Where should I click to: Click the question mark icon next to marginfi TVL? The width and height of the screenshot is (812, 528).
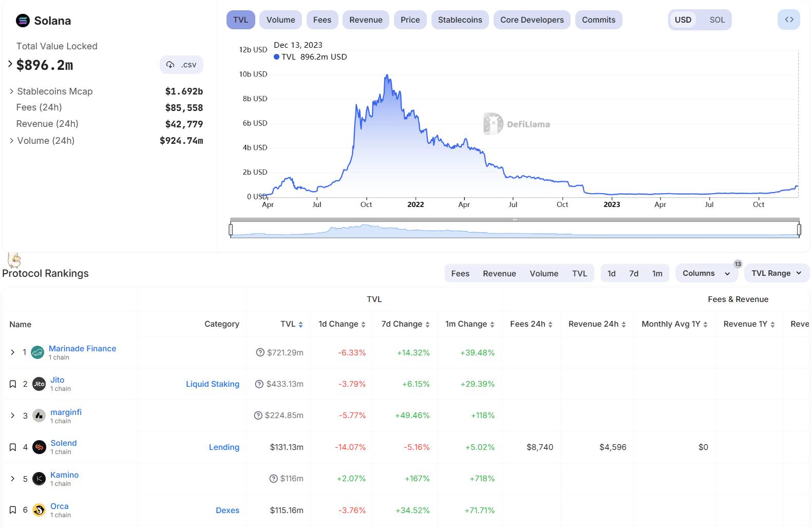pos(258,415)
